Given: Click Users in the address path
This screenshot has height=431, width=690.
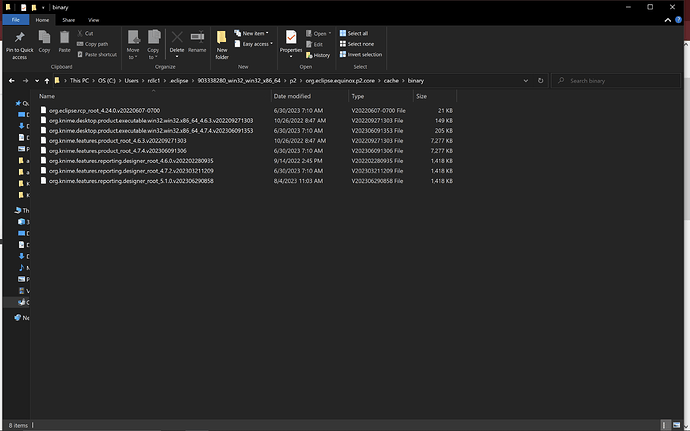Looking at the screenshot, I should [x=131, y=81].
